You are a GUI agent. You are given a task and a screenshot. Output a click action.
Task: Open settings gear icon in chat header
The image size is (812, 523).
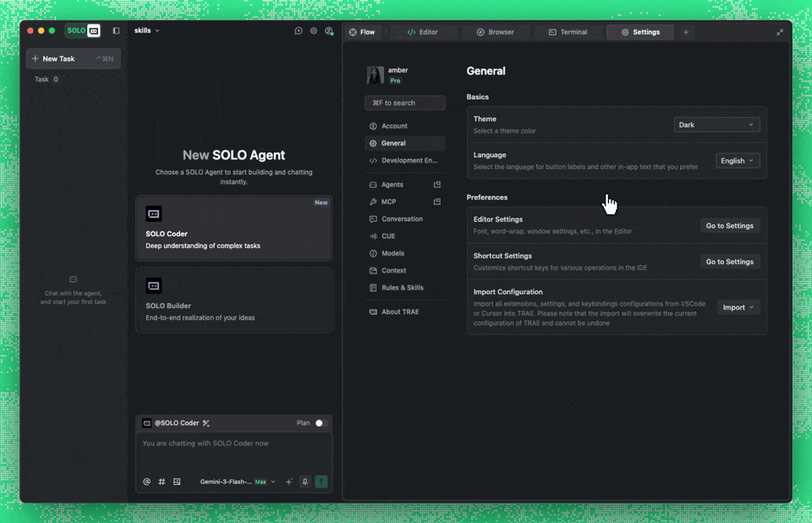(313, 31)
